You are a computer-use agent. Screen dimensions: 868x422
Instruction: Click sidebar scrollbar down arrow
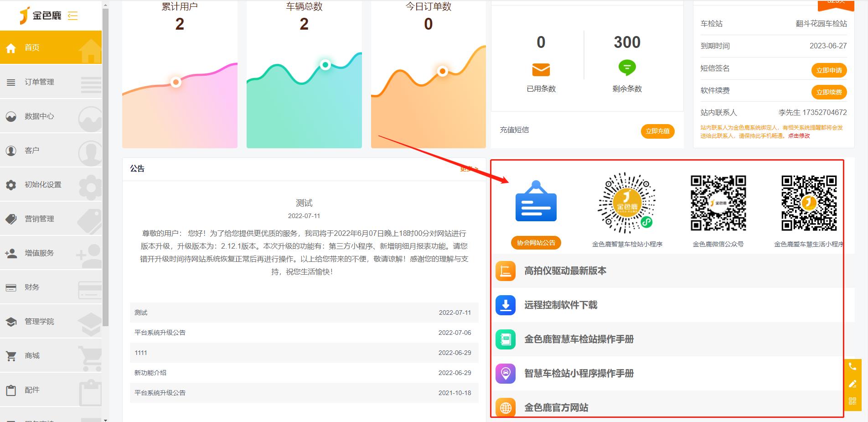106,419
